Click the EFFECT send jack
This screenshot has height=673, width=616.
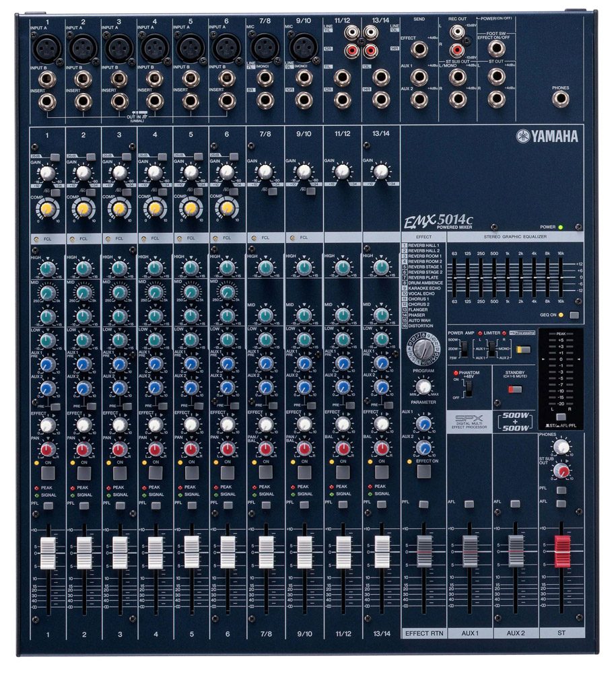pos(418,50)
